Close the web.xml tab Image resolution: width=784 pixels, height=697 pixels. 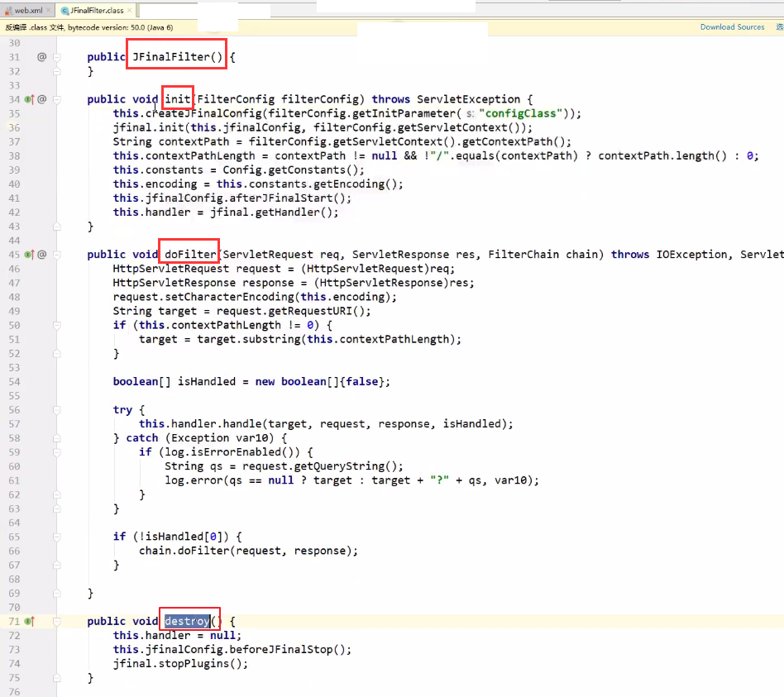[x=49, y=11]
